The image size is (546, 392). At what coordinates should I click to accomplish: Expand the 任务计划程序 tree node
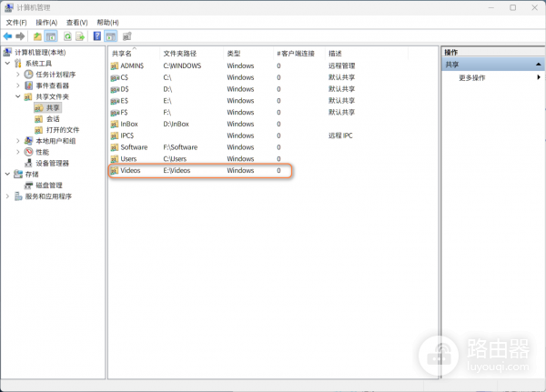[18, 75]
